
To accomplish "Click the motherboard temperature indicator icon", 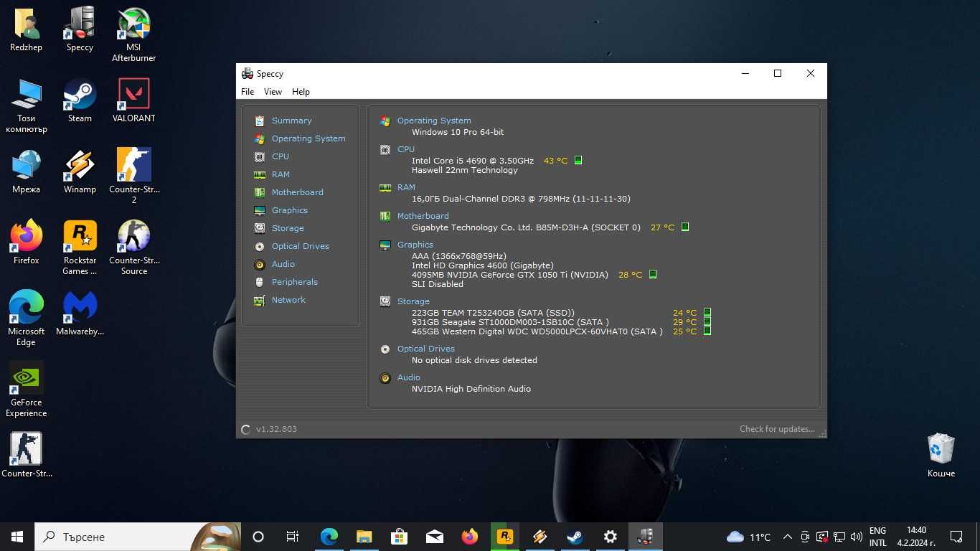I will [x=685, y=227].
